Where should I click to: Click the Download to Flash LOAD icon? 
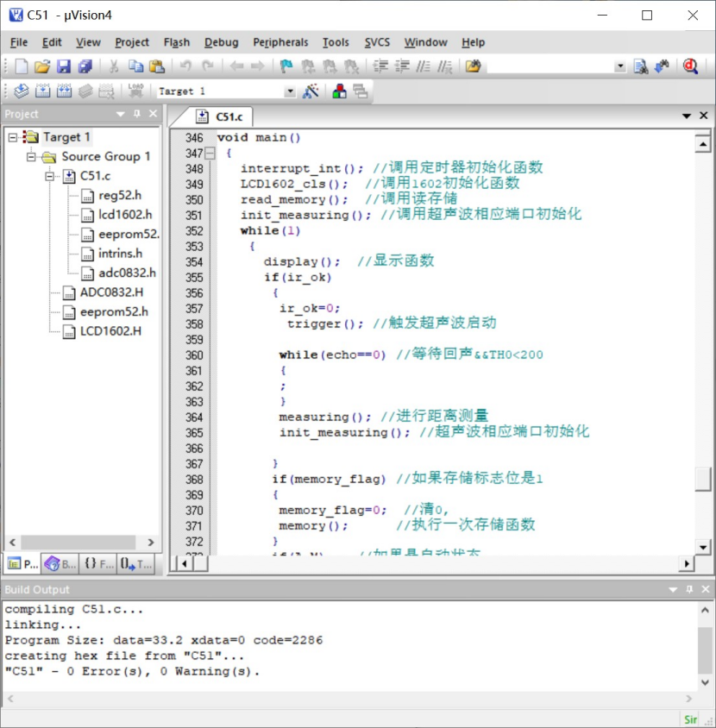pos(135,90)
